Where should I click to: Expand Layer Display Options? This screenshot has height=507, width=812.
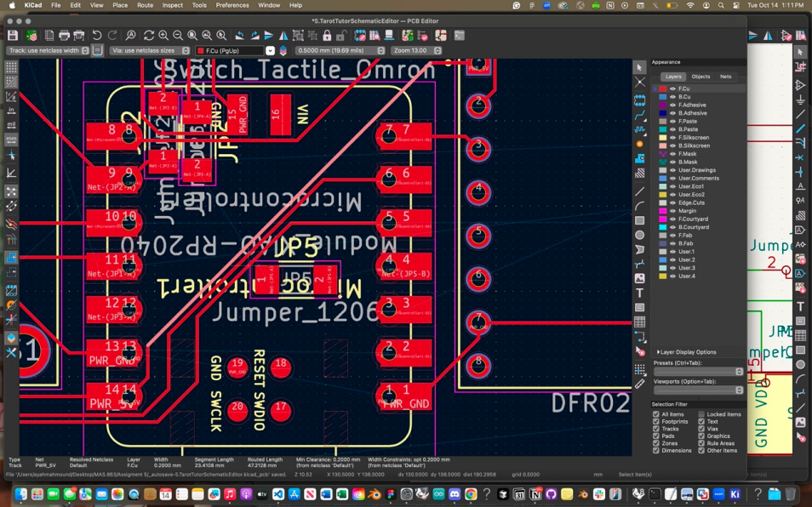pyautogui.click(x=686, y=351)
